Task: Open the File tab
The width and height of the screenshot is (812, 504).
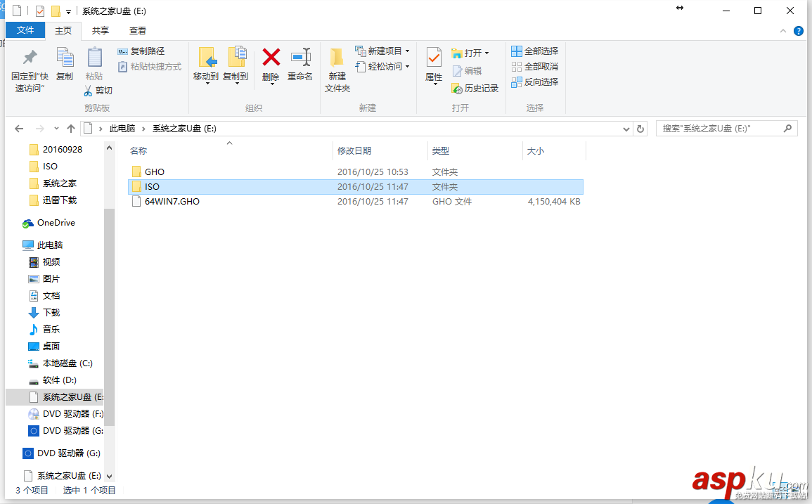Action: click(x=25, y=30)
